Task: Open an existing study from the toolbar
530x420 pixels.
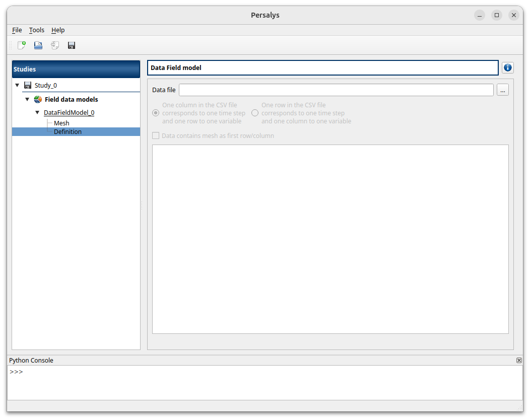Action: (38, 45)
